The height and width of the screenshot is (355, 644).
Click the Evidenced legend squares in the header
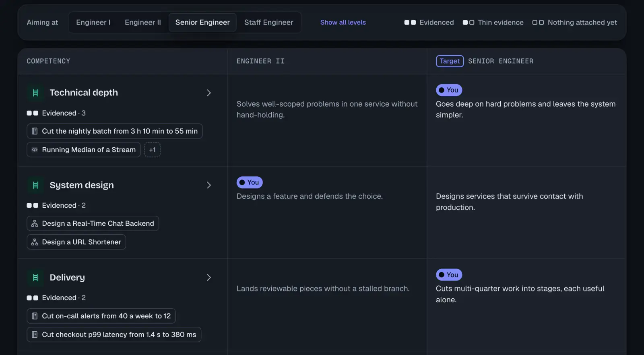pyautogui.click(x=410, y=23)
